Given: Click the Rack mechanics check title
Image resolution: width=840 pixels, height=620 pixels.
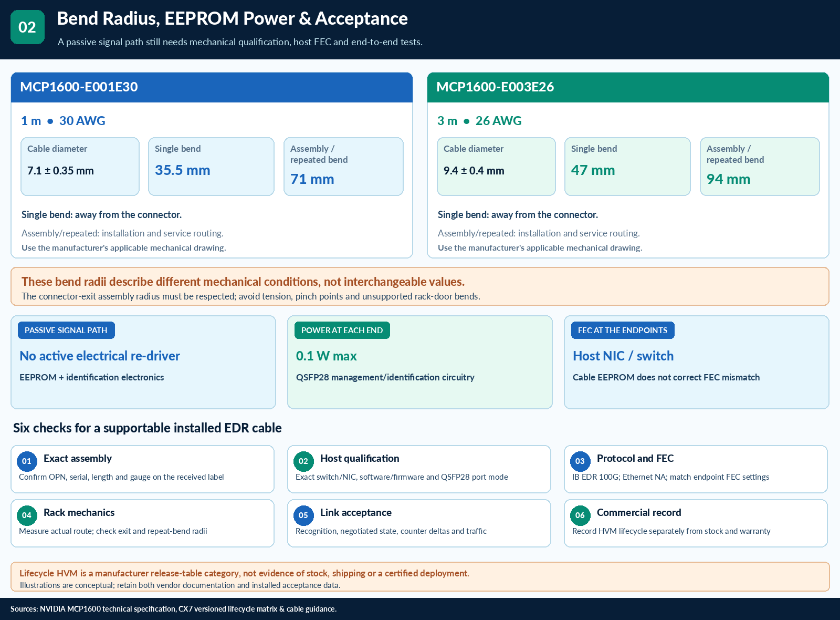Looking at the screenshot, I should (x=79, y=513).
